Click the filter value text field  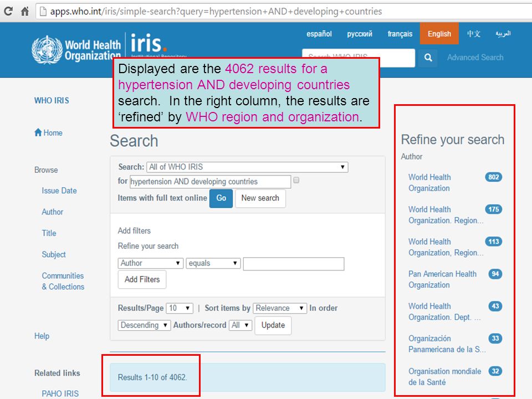(x=294, y=264)
